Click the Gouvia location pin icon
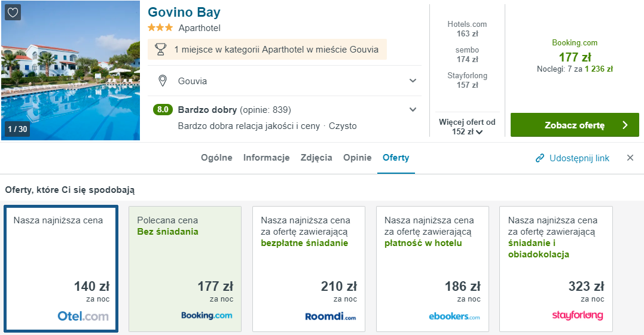The image size is (644, 335). click(161, 81)
